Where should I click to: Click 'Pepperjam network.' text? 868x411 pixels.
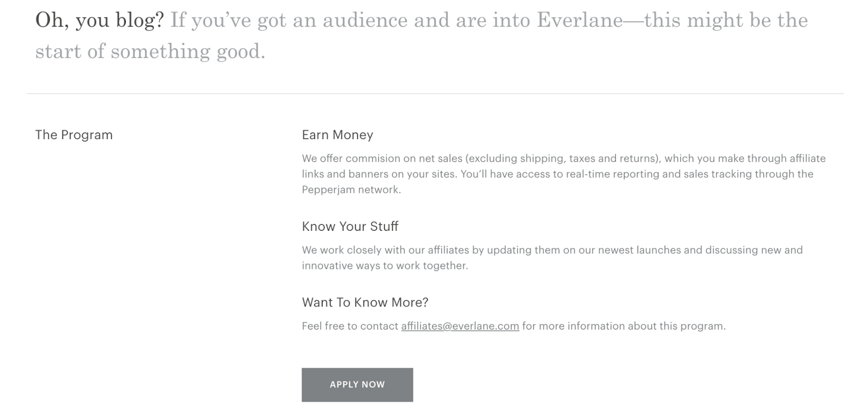click(352, 189)
